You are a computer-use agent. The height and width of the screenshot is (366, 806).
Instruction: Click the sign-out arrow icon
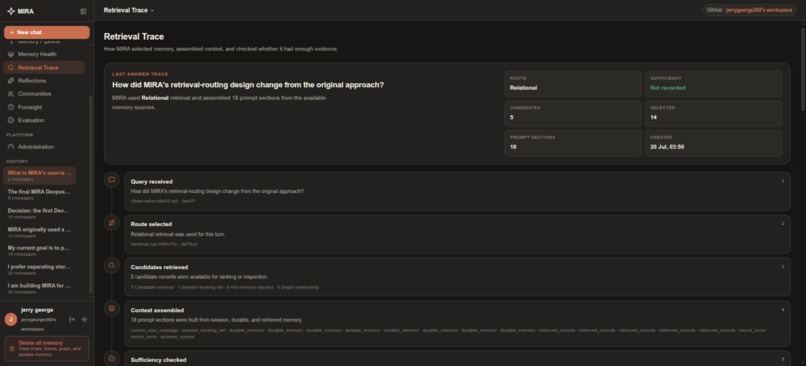point(72,319)
